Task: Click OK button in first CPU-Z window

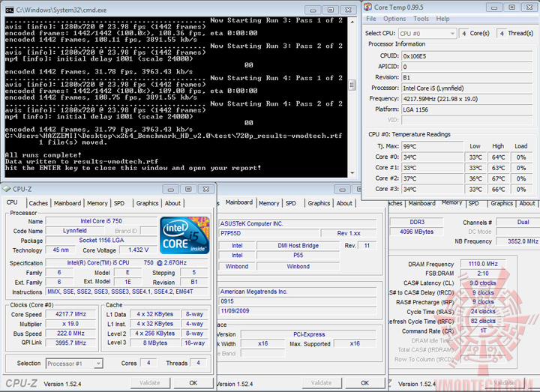Action: 193,383
